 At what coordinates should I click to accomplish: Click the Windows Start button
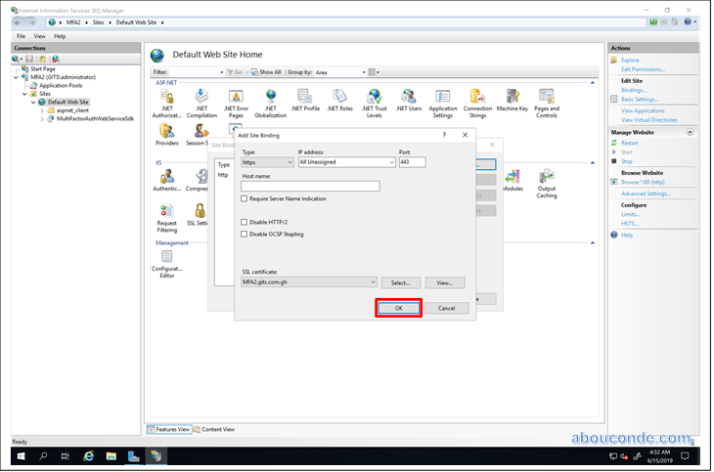click(19, 456)
